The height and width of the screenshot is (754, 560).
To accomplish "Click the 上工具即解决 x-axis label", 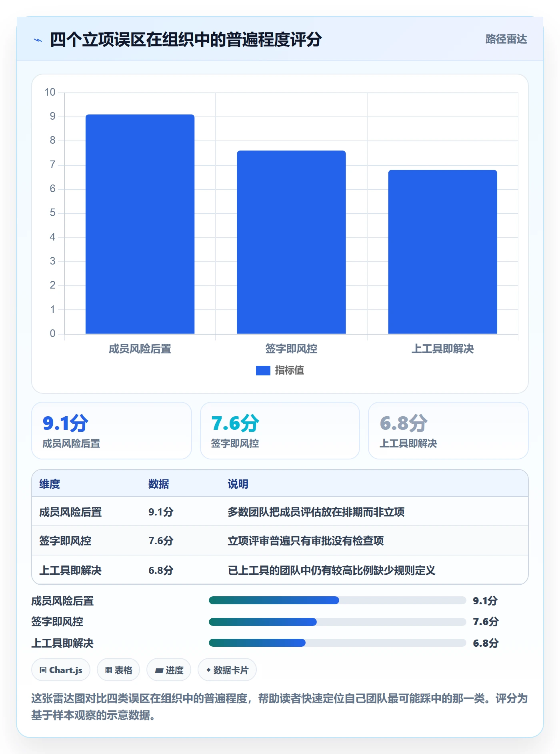I will (442, 349).
